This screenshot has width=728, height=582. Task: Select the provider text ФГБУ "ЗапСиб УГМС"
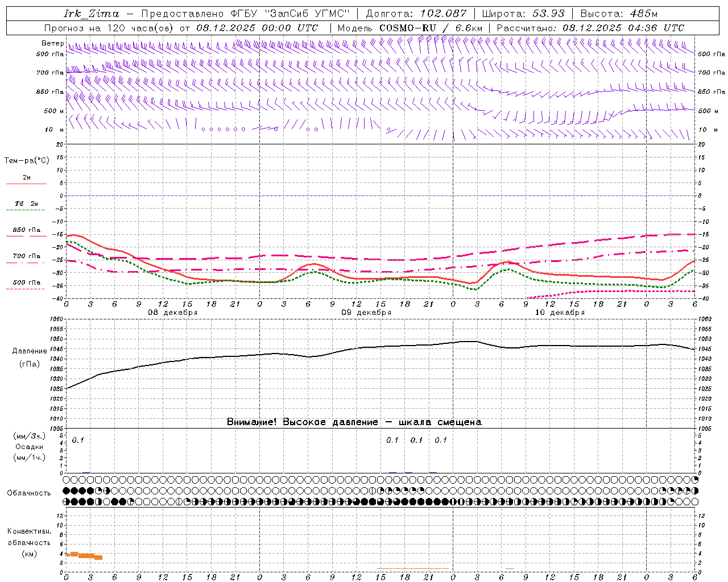(x=289, y=14)
